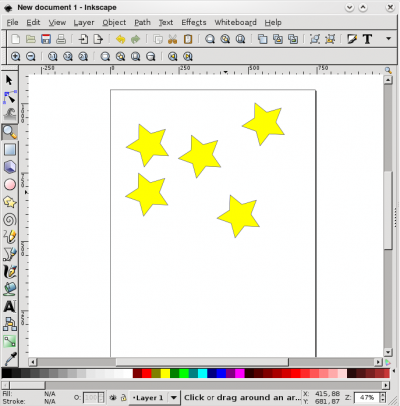Pick the Spiral tool

(x=9, y=219)
